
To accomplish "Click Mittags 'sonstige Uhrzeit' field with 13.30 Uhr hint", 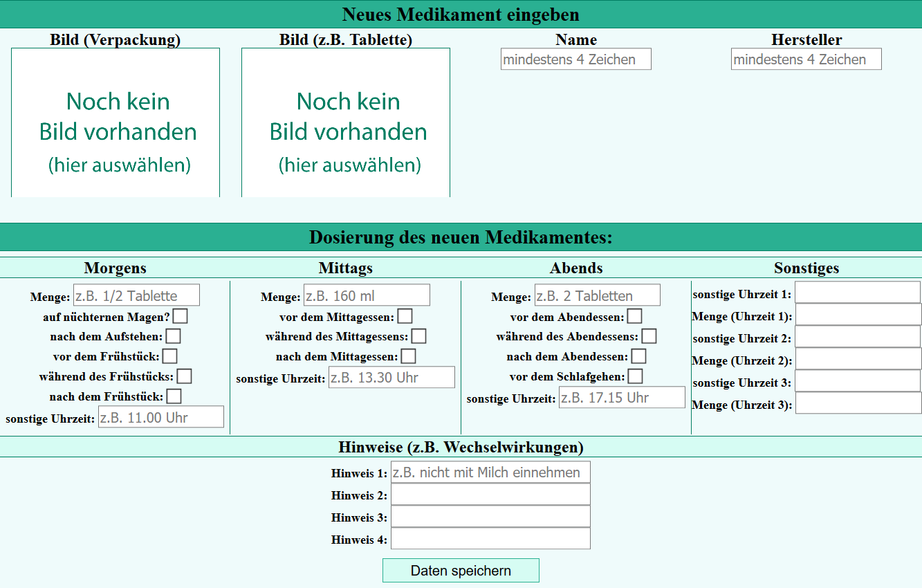I will [x=391, y=378].
